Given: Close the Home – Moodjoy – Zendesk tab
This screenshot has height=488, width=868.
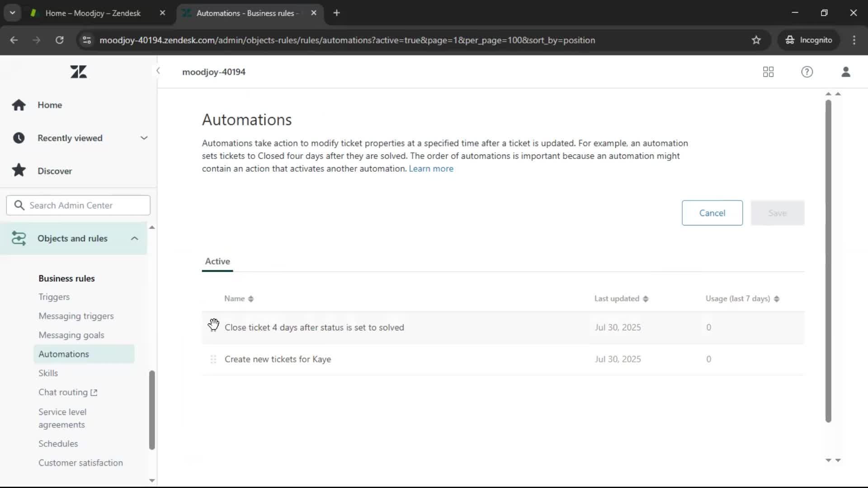Looking at the screenshot, I should 162,13.
